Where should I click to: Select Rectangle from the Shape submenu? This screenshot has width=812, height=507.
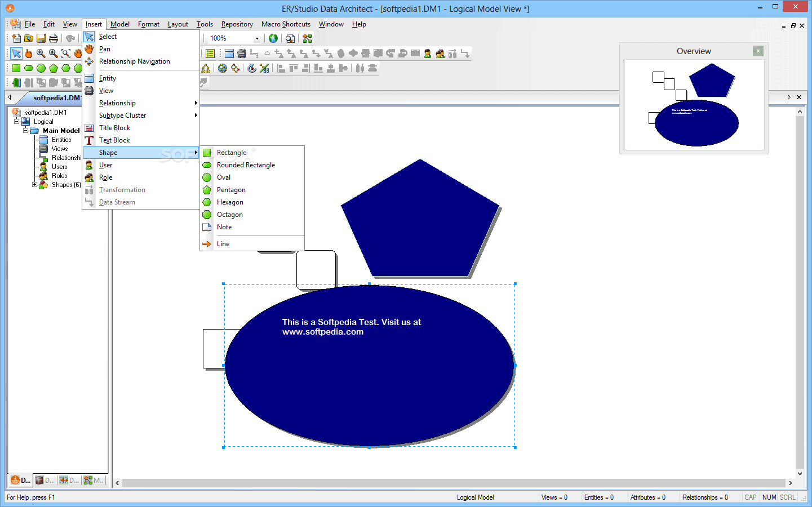point(252,153)
